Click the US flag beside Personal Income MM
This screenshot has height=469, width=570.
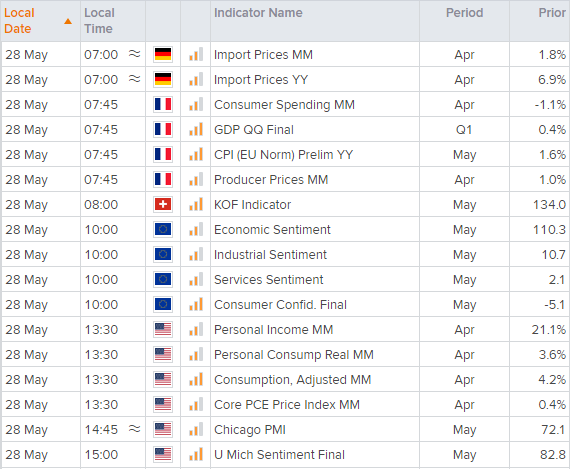coord(162,329)
